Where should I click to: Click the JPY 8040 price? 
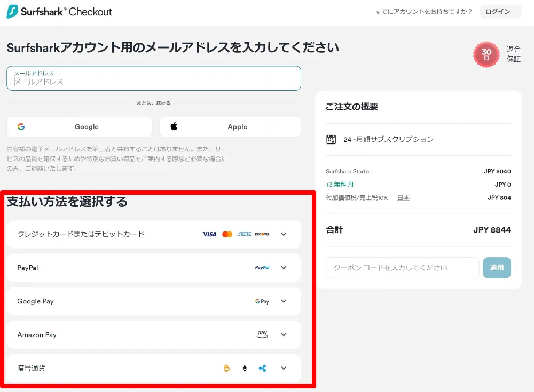pyautogui.click(x=497, y=172)
